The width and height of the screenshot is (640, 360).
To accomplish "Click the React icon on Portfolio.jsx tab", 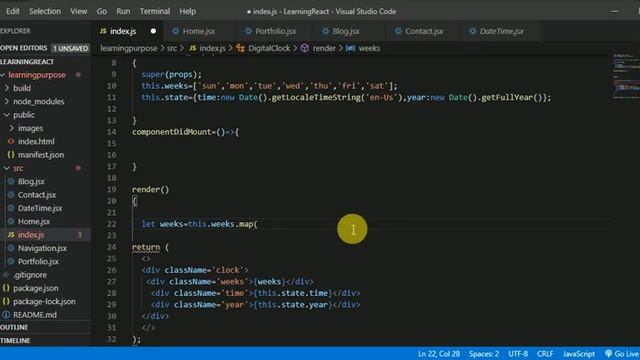I will pos(248,31).
